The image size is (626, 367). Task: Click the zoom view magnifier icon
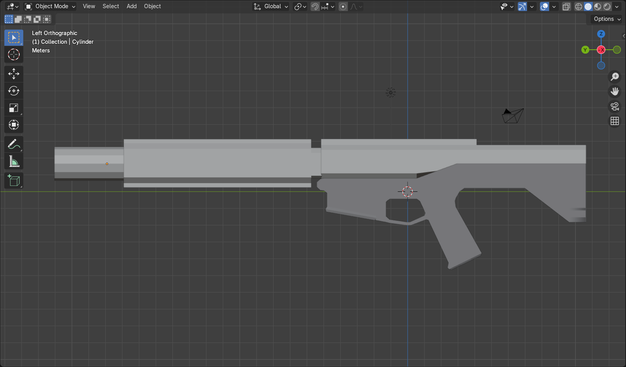(615, 77)
